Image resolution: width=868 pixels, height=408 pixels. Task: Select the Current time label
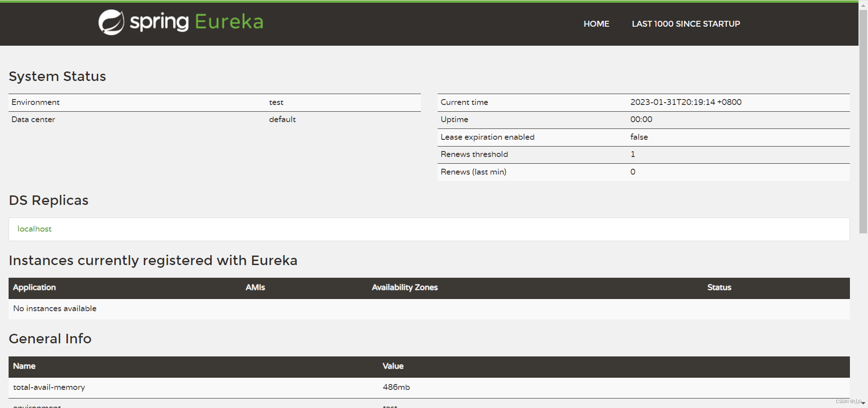[464, 102]
